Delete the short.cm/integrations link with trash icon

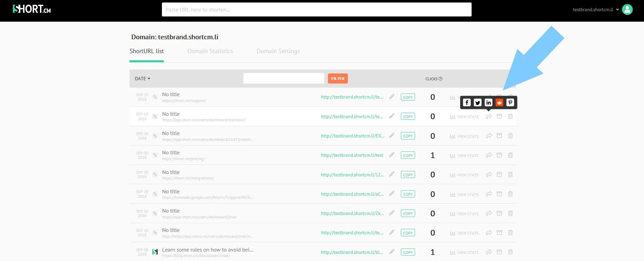click(x=510, y=175)
